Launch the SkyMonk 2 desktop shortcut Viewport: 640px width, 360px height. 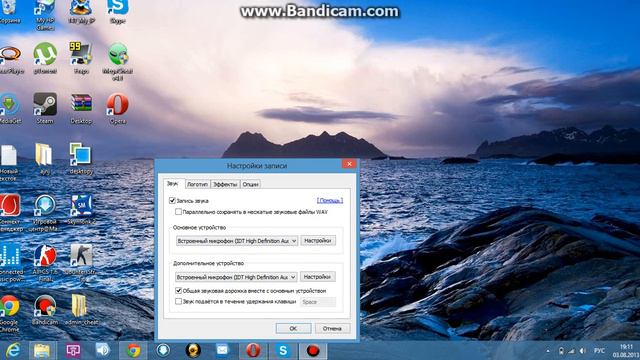(81, 209)
